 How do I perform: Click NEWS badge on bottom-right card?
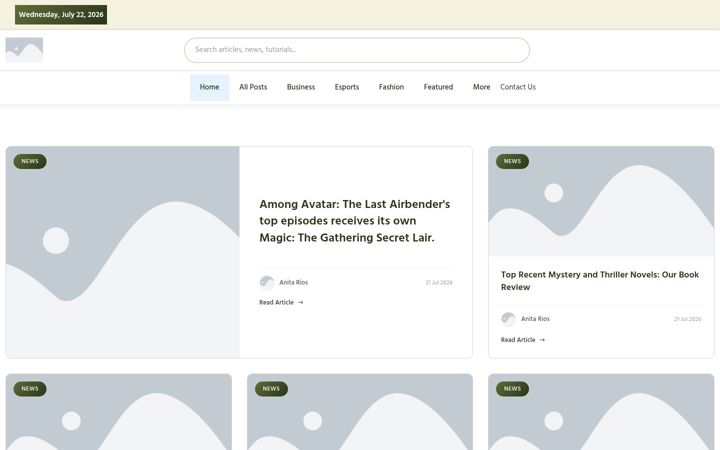pyautogui.click(x=512, y=388)
